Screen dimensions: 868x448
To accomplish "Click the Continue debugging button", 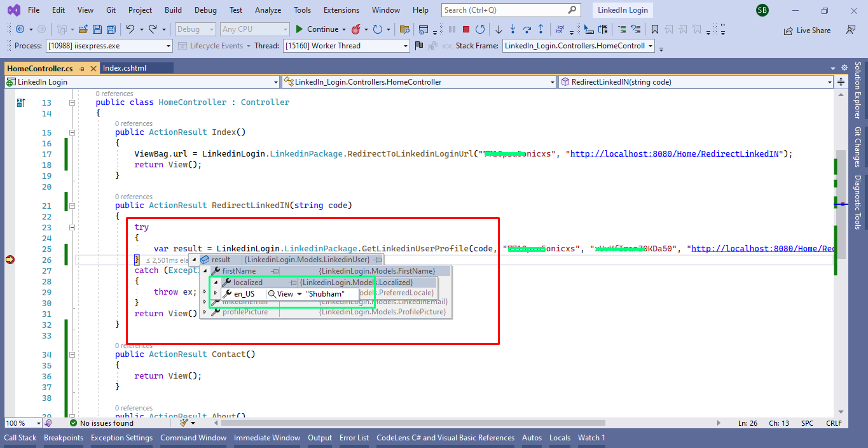I will pyautogui.click(x=317, y=29).
